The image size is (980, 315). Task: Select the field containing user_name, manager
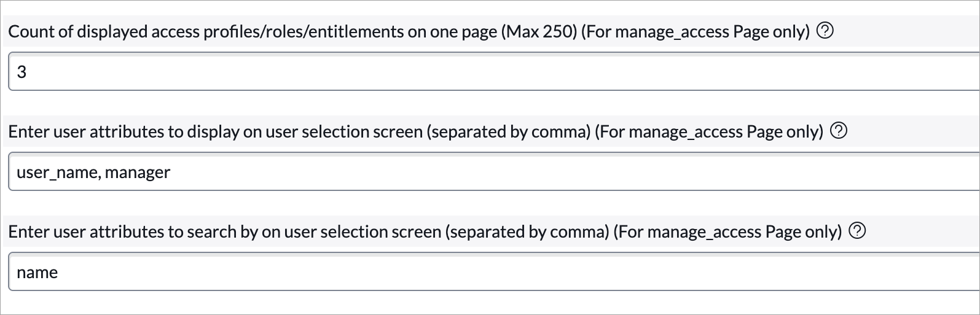(x=494, y=172)
